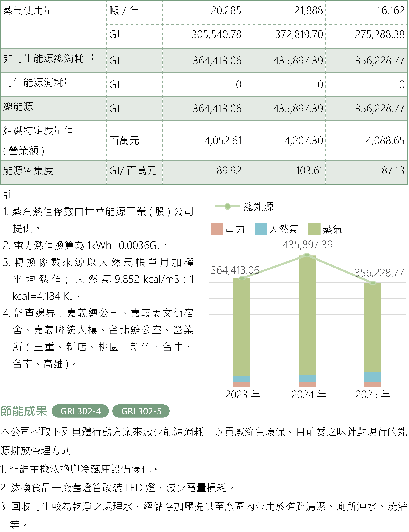The width and height of the screenshot is (409, 532).
Task: Select the 蒸氣使用量 row label
Action: click(x=28, y=10)
